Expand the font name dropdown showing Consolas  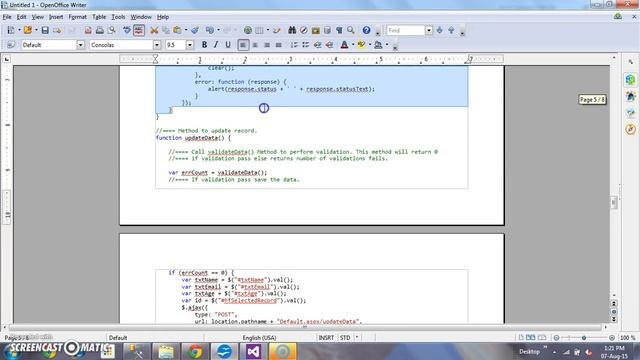click(x=157, y=45)
